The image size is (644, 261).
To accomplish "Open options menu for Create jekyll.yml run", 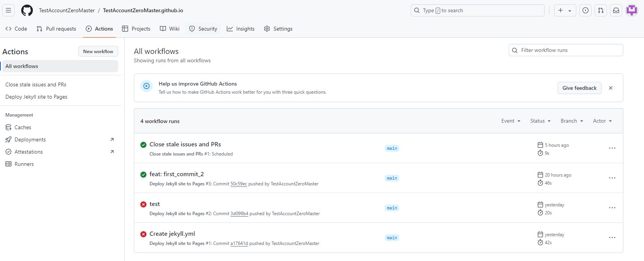I will [x=612, y=238].
